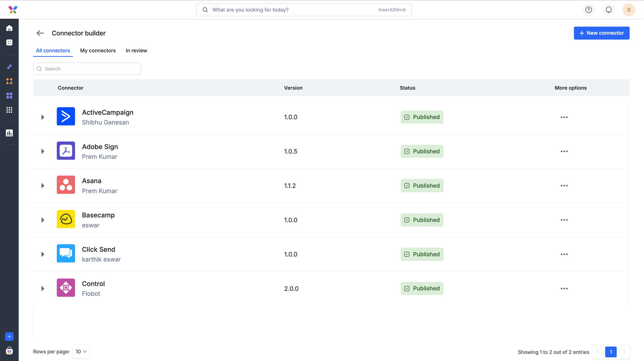The height and width of the screenshot is (361, 644).
Task: Switch to the In review tab
Action: coord(136,51)
